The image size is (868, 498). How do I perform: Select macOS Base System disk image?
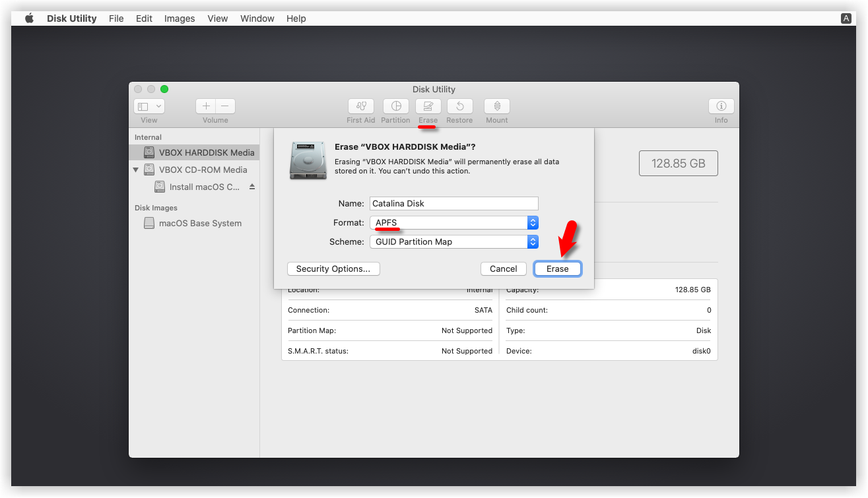point(200,224)
